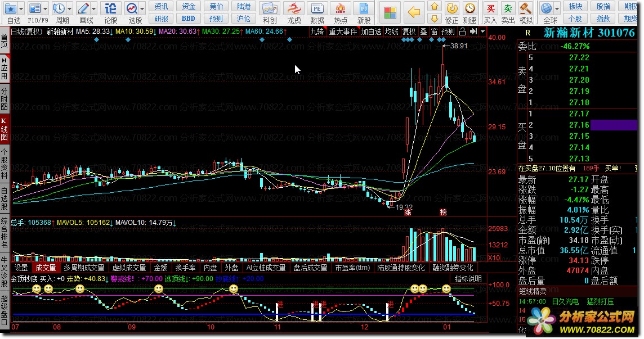
Task: Toggle the 叠 overlay option
Action: (x=423, y=31)
